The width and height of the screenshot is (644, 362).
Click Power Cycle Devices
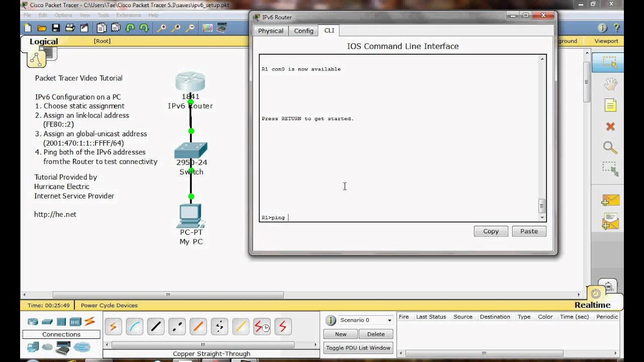(x=109, y=305)
